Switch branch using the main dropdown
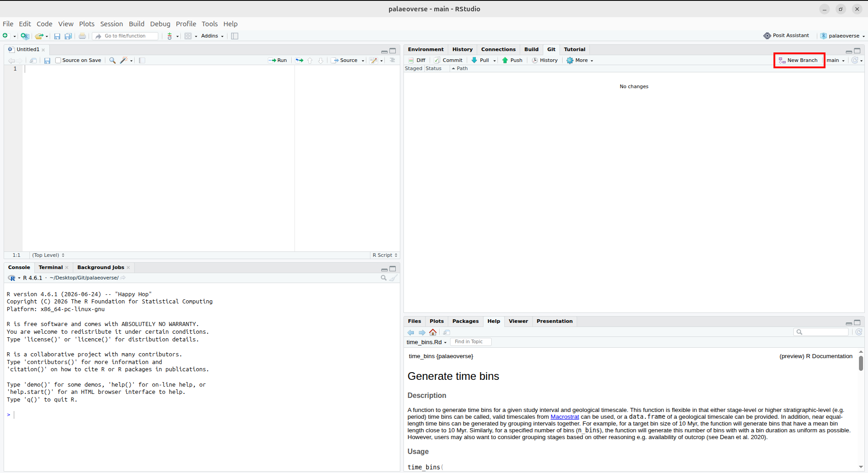This screenshot has width=868, height=473. 835,61
